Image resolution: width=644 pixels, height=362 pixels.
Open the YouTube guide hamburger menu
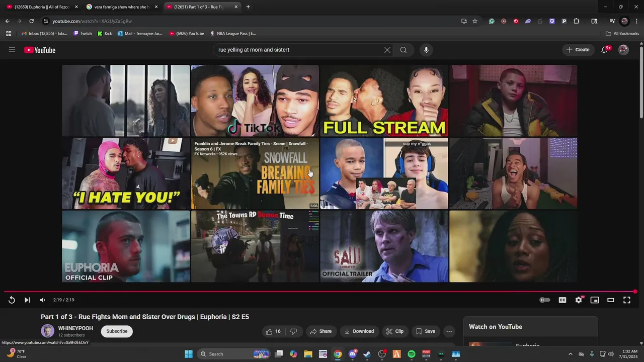click(x=12, y=50)
